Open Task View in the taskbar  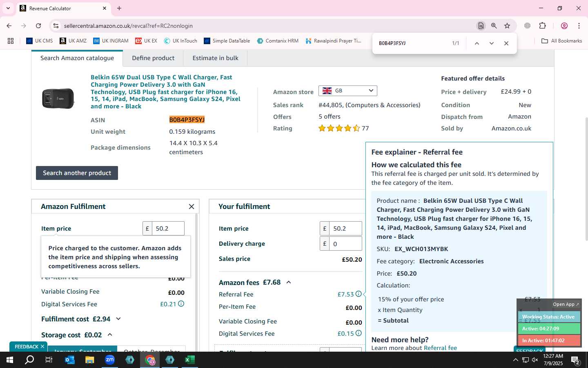[49, 360]
